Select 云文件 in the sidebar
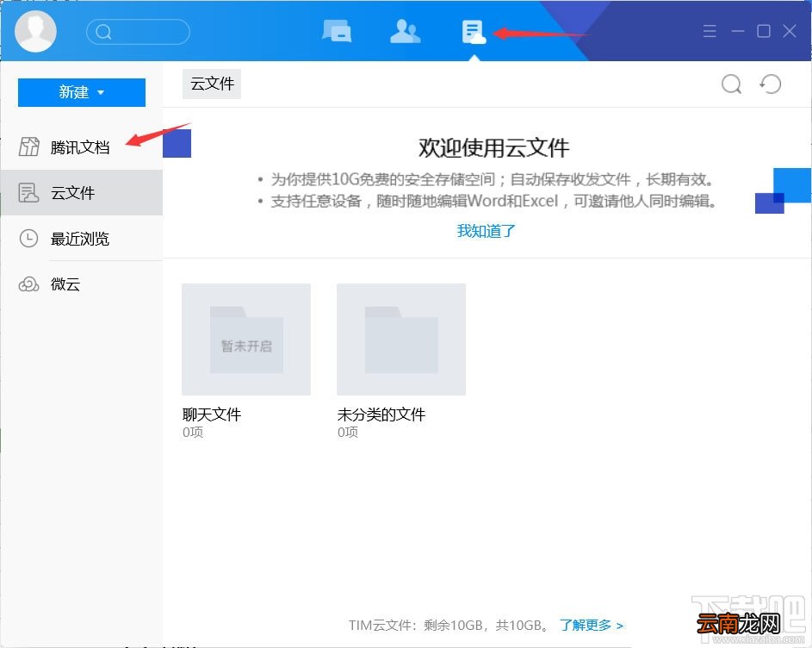Screen dimensions: 812x648 click(81, 193)
